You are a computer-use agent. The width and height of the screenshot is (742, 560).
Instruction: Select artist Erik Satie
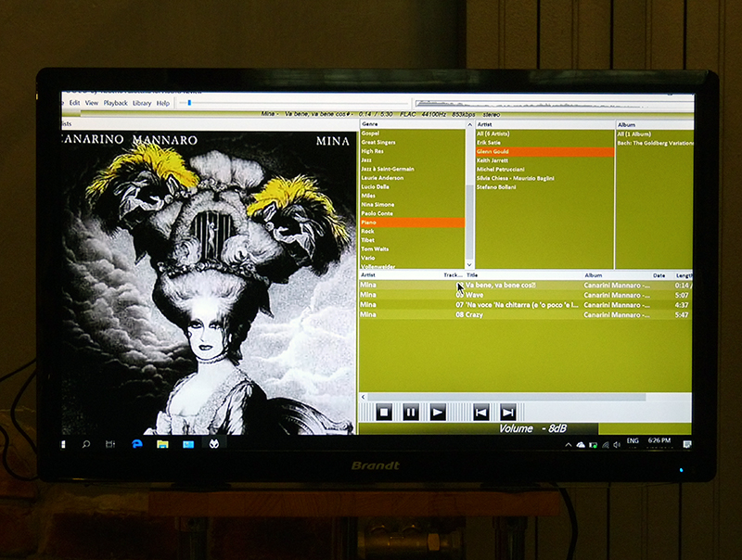click(544, 143)
